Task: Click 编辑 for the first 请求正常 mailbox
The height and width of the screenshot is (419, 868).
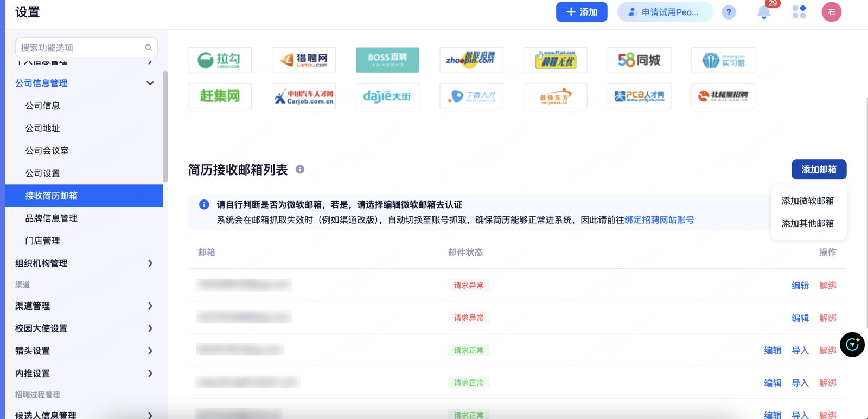Action: tap(773, 351)
